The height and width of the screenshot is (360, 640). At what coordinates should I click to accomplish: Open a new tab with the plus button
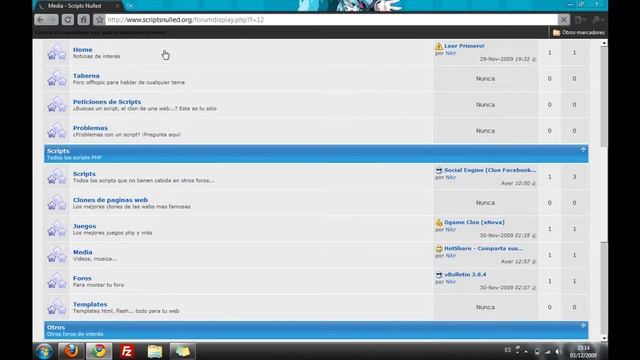(x=130, y=6)
